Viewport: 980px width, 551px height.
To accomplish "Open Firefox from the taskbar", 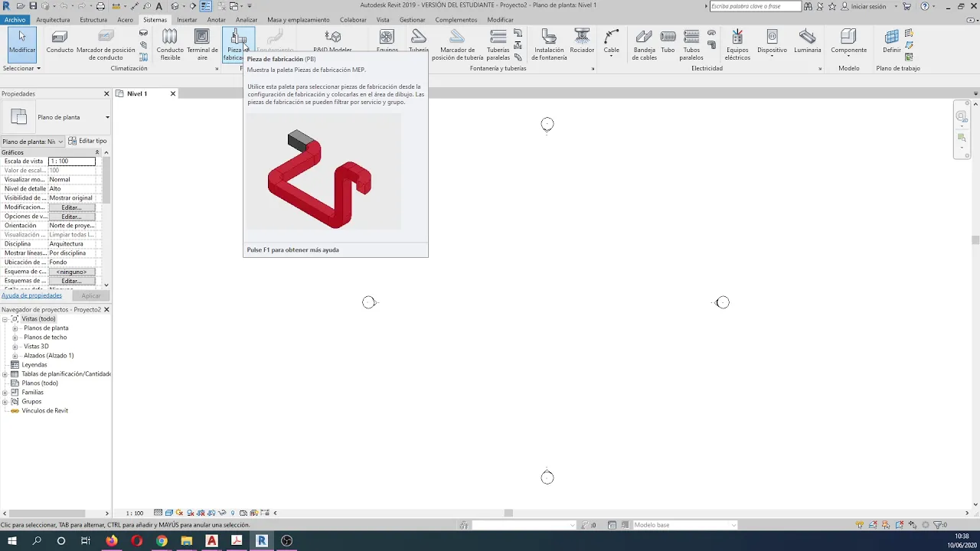I will point(112,540).
